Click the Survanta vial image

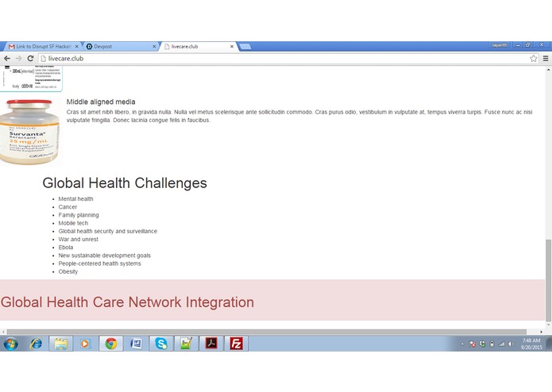click(x=30, y=132)
